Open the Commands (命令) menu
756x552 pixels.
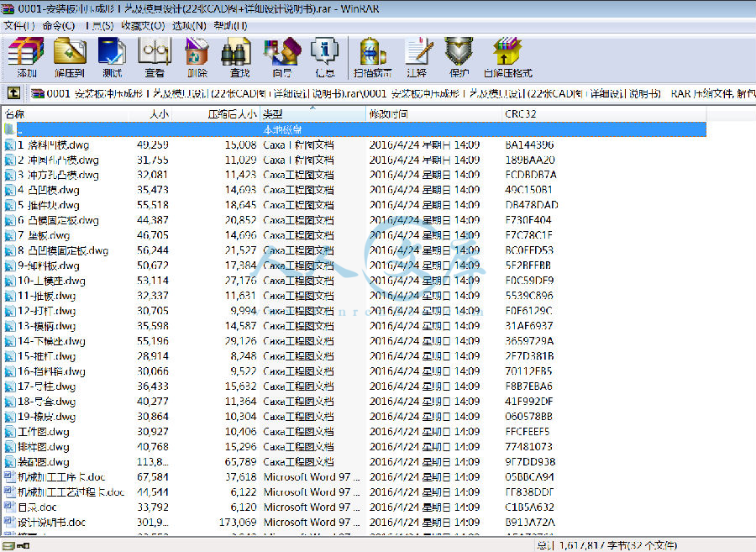59,25
